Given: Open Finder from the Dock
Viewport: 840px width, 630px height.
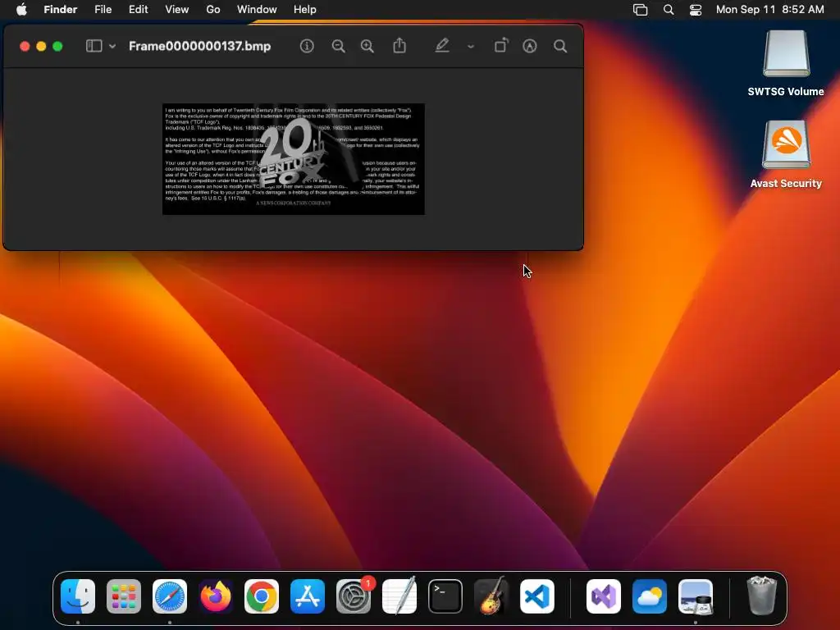Looking at the screenshot, I should [x=78, y=596].
